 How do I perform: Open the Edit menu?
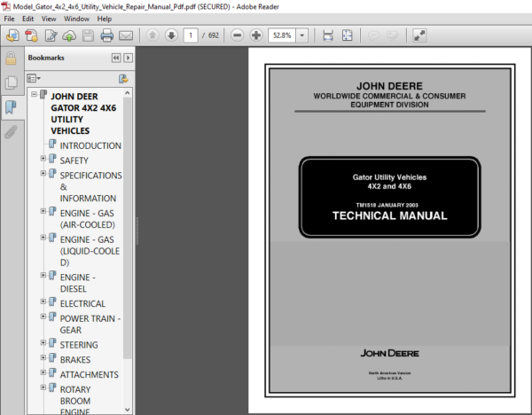pyautogui.click(x=27, y=19)
